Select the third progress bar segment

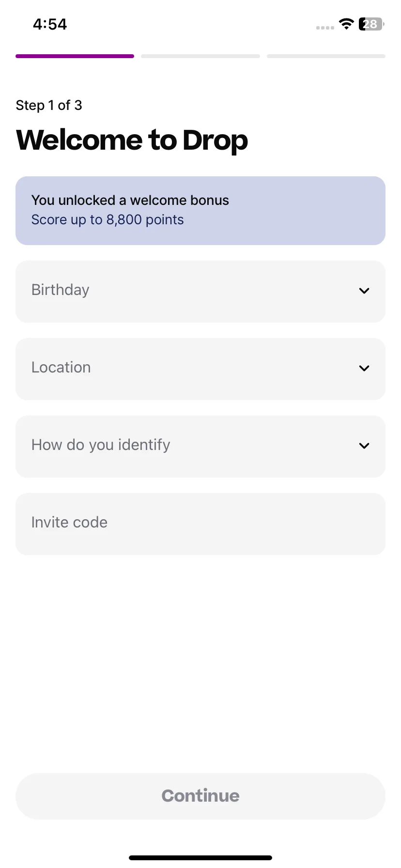coord(326,56)
